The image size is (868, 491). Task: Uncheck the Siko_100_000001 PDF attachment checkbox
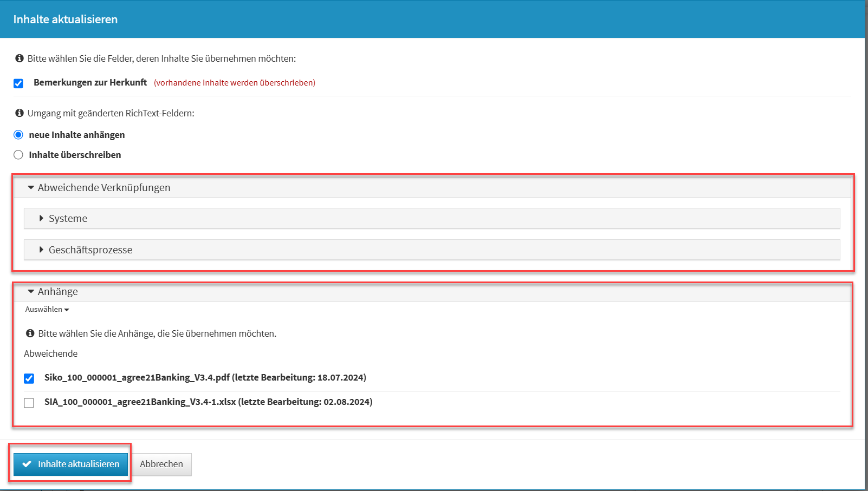coord(29,378)
